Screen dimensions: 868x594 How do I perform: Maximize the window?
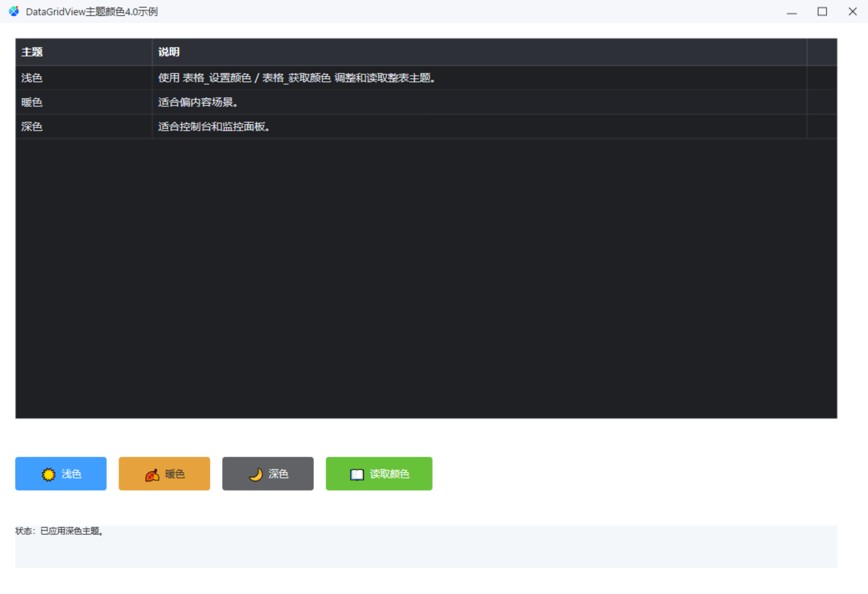(x=822, y=12)
